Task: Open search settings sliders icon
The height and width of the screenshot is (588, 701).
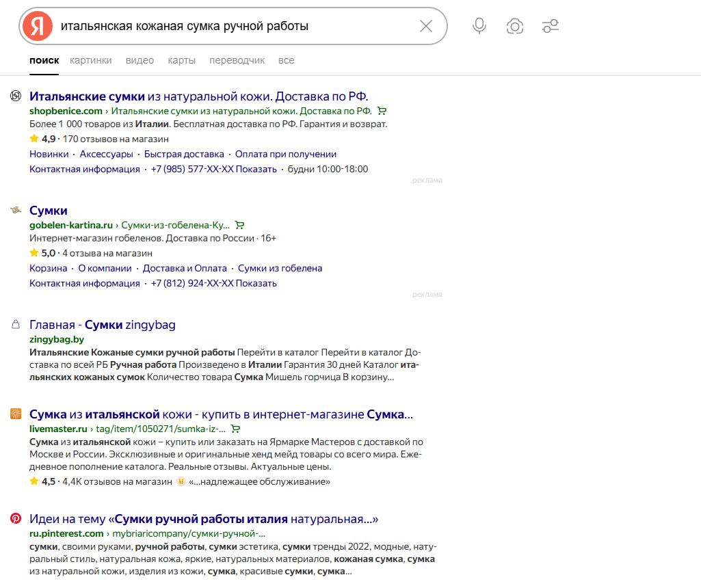Action: (551, 26)
